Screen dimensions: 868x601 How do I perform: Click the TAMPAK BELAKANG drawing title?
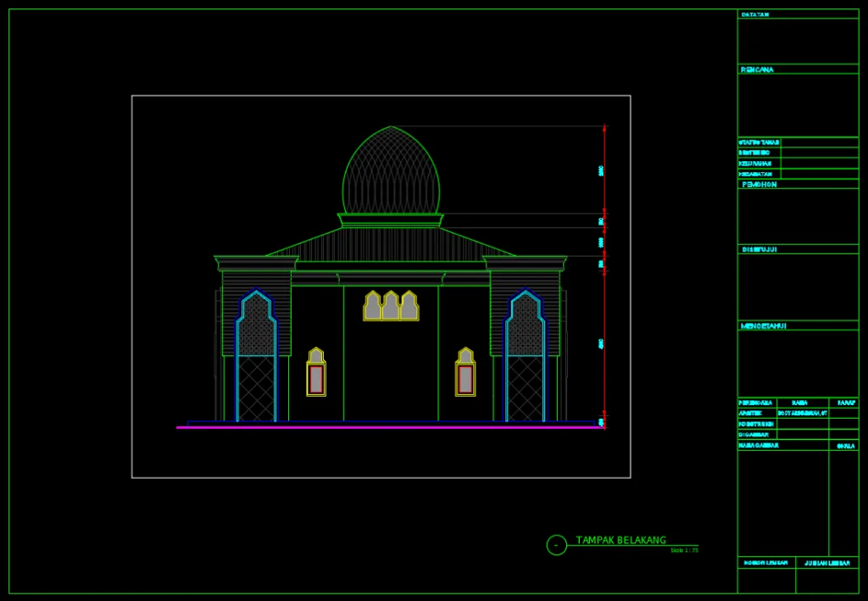pos(621,540)
